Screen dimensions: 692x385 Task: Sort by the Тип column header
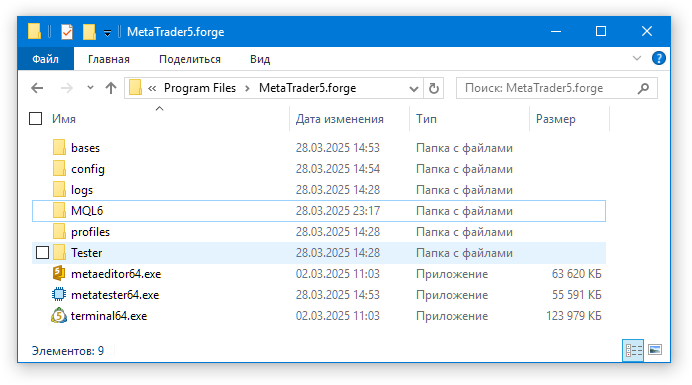[426, 119]
